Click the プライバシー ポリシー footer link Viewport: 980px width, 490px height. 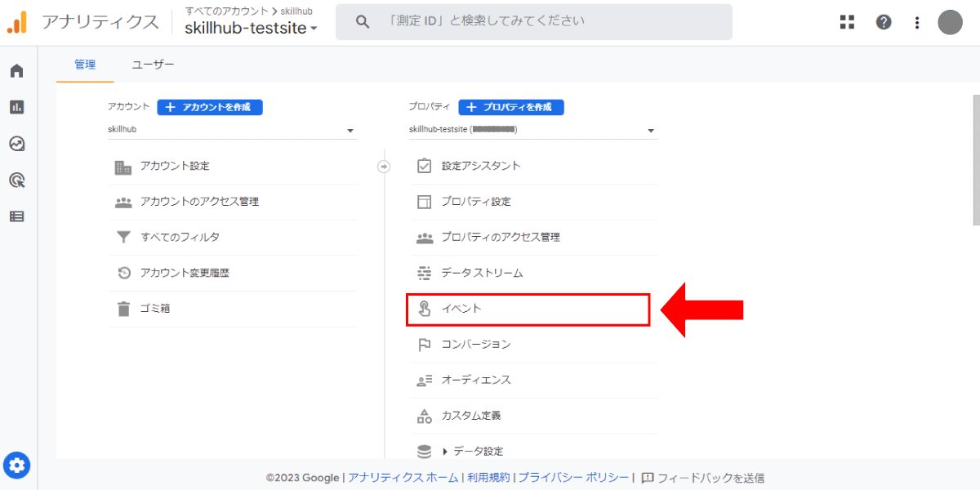[x=573, y=478]
